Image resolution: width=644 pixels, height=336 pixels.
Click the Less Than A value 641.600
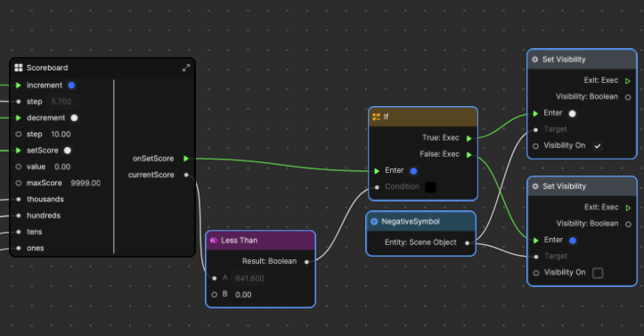249,278
